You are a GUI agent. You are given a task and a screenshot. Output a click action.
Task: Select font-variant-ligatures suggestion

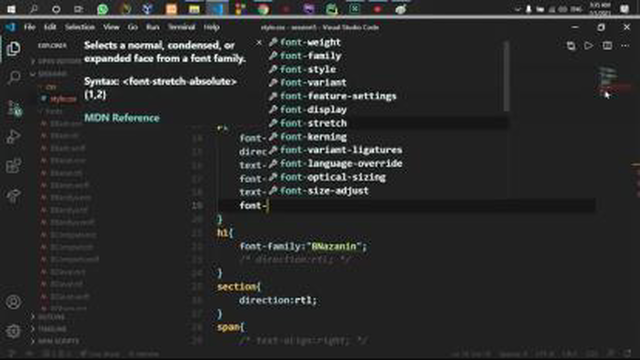point(388,150)
